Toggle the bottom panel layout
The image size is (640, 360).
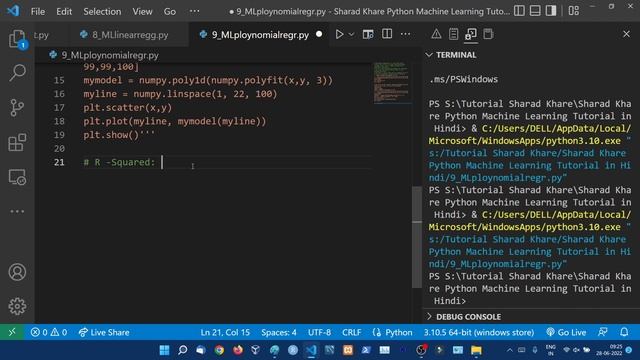coord(535,11)
